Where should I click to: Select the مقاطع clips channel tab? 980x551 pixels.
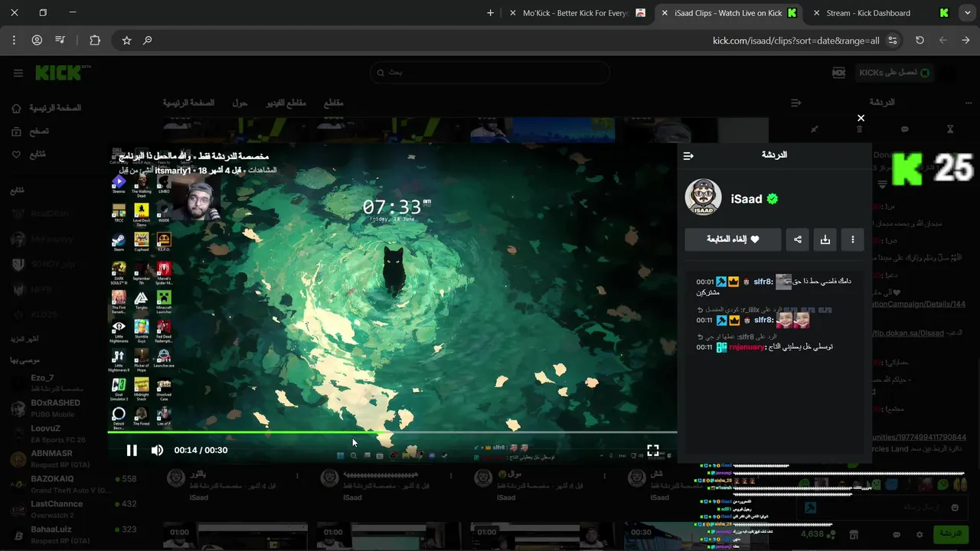coord(333,103)
